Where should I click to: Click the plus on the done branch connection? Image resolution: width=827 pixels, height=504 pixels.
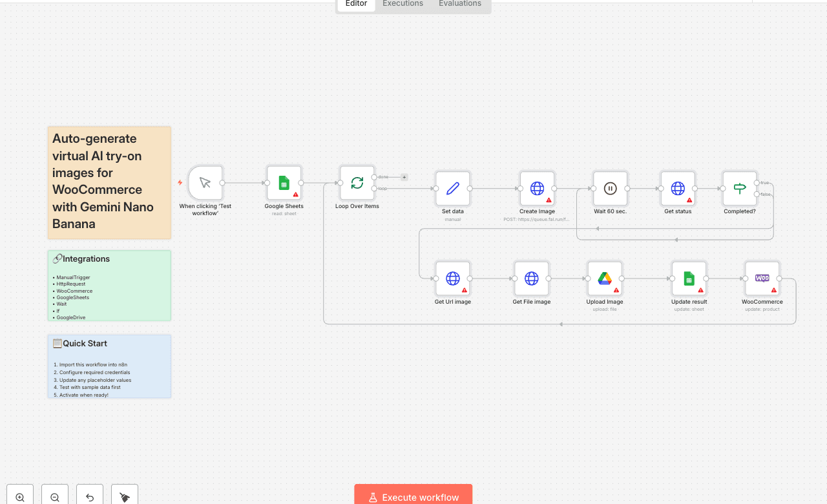404,176
